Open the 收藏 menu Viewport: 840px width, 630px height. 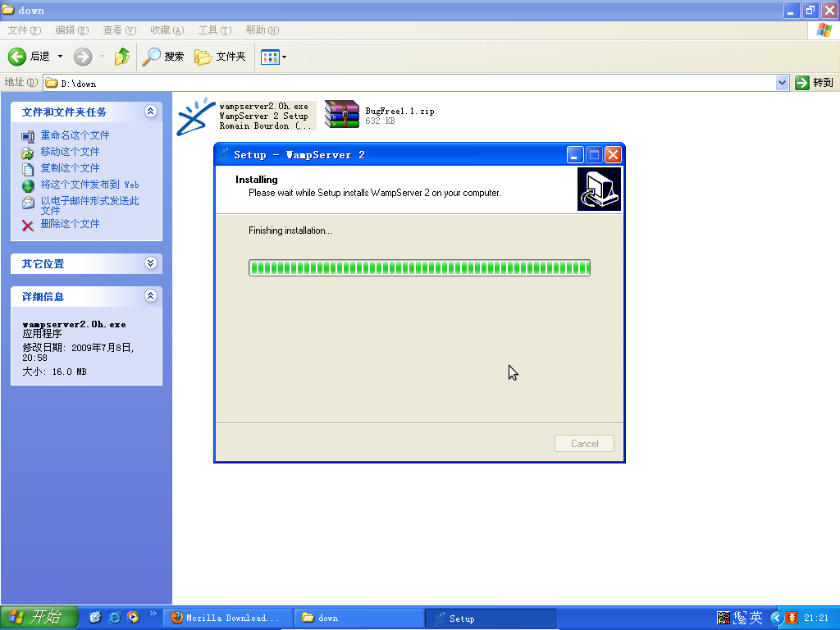167,30
